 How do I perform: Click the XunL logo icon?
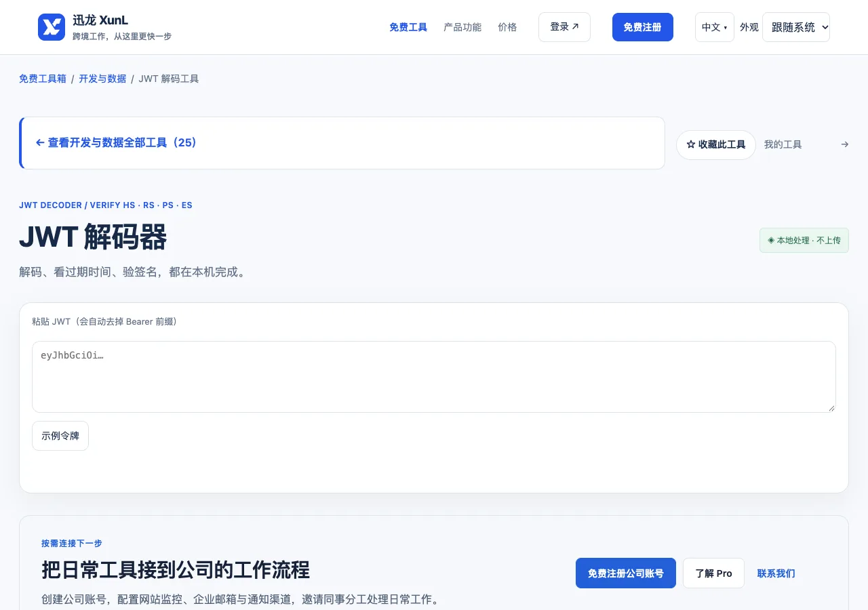click(x=52, y=27)
